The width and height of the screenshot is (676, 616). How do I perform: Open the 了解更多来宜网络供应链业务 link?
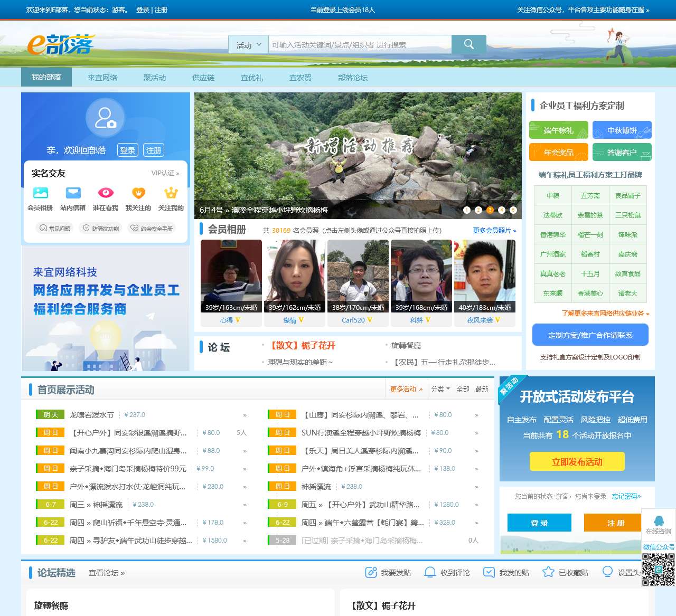pos(606,314)
